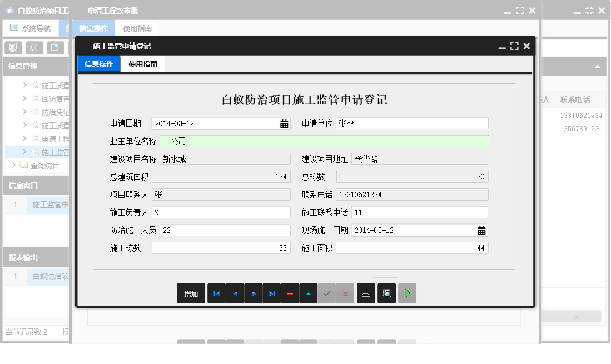Screen dimensions: 611x364
Task: Click the magnifier search-records icon
Action: tap(386, 293)
